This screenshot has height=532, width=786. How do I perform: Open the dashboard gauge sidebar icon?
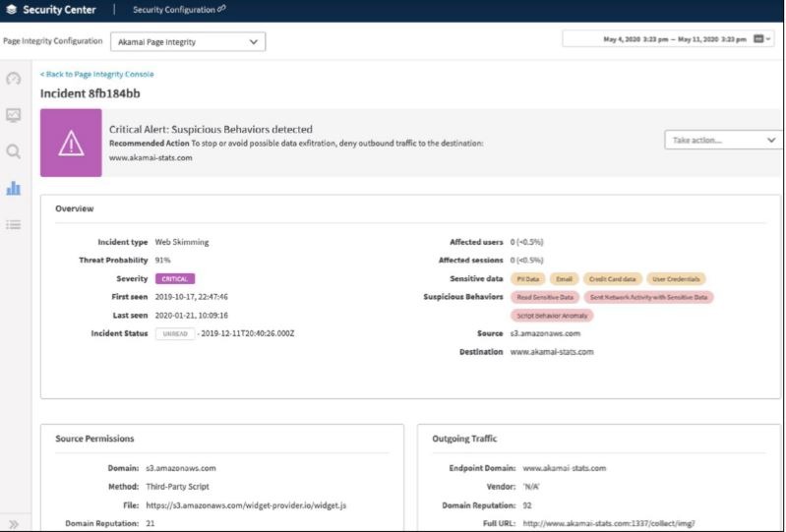tap(14, 79)
